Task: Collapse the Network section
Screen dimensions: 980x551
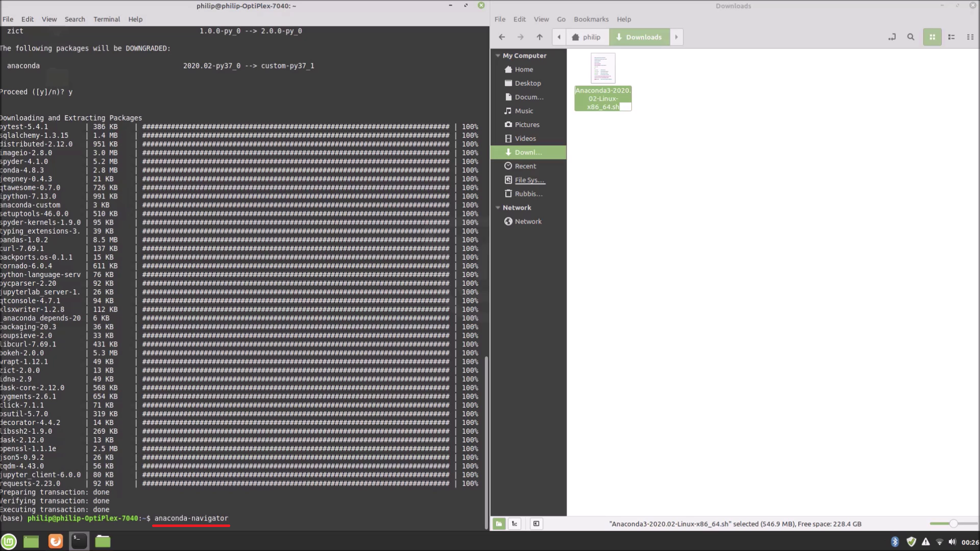Action: pos(498,207)
